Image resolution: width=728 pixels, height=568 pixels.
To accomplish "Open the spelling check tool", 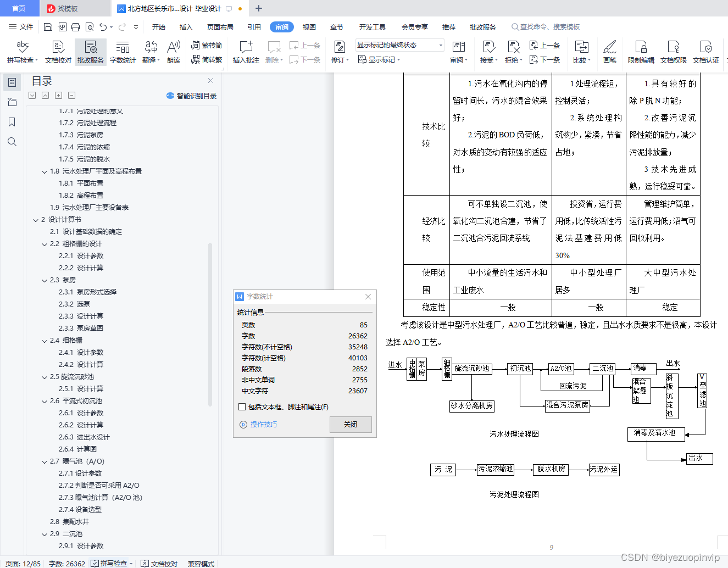I will (x=23, y=52).
